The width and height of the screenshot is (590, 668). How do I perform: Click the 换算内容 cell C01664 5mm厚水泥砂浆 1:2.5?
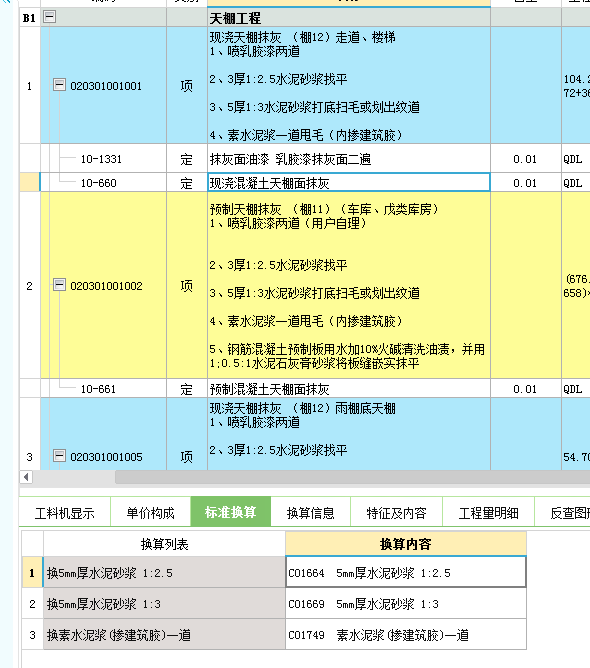click(406, 572)
